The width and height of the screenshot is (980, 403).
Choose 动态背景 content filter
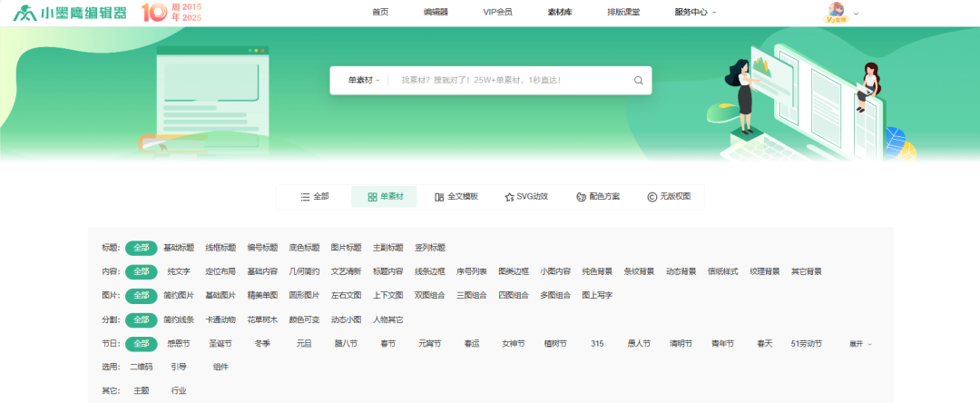click(681, 271)
